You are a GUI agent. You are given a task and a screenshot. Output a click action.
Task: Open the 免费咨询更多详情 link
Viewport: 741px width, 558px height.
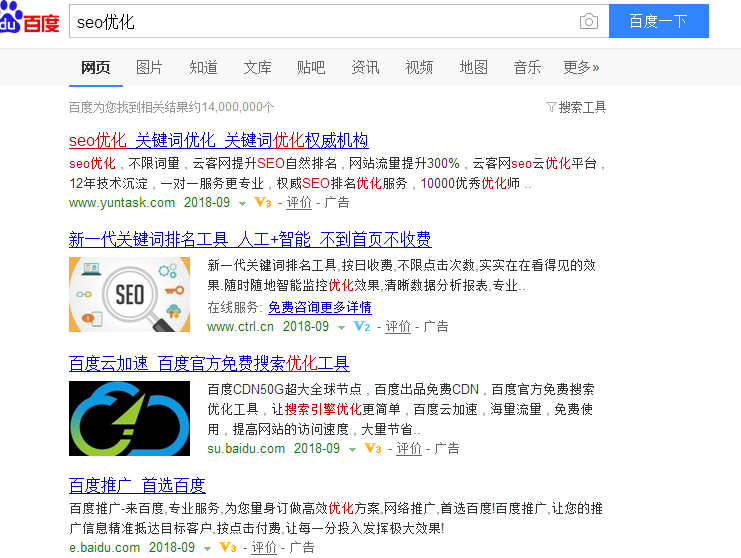(319, 307)
